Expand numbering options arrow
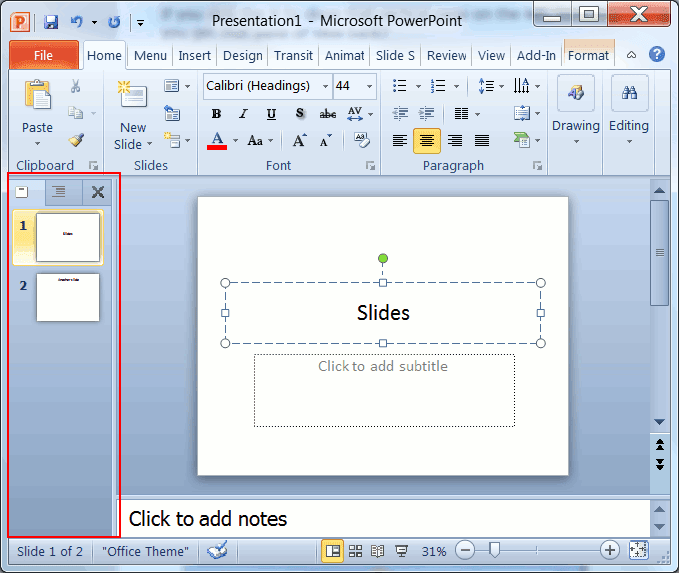 click(456, 86)
